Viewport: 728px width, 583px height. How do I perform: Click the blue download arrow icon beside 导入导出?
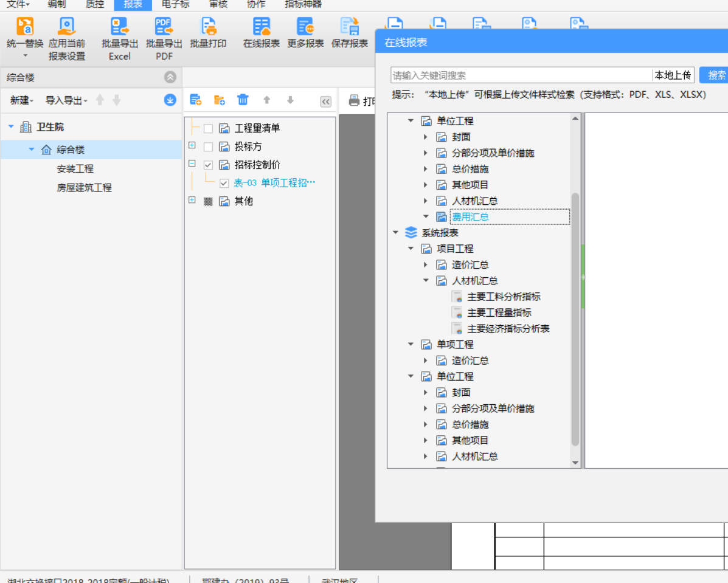point(170,100)
